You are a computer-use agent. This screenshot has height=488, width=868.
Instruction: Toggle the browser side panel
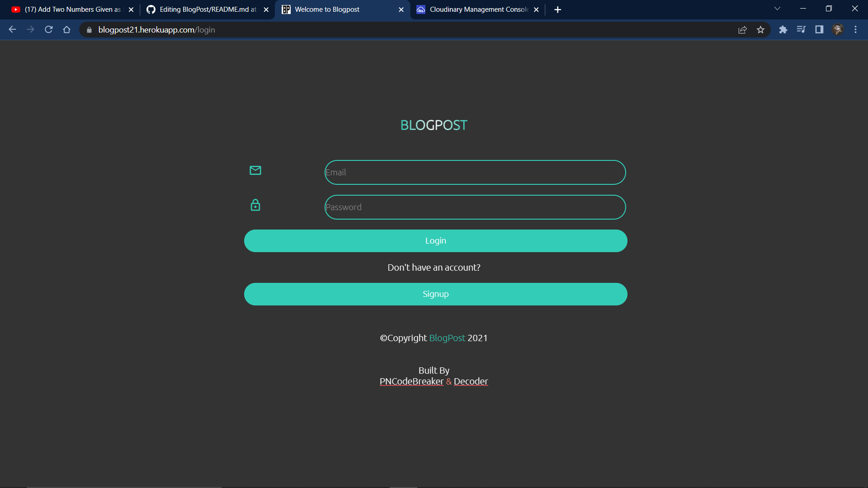[x=819, y=30]
